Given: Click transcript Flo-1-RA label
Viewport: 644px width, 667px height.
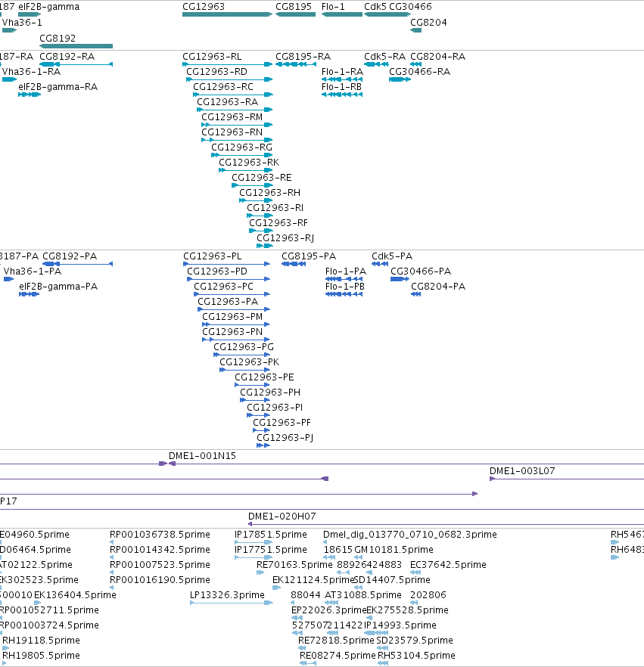Looking at the screenshot, I should (342, 71).
